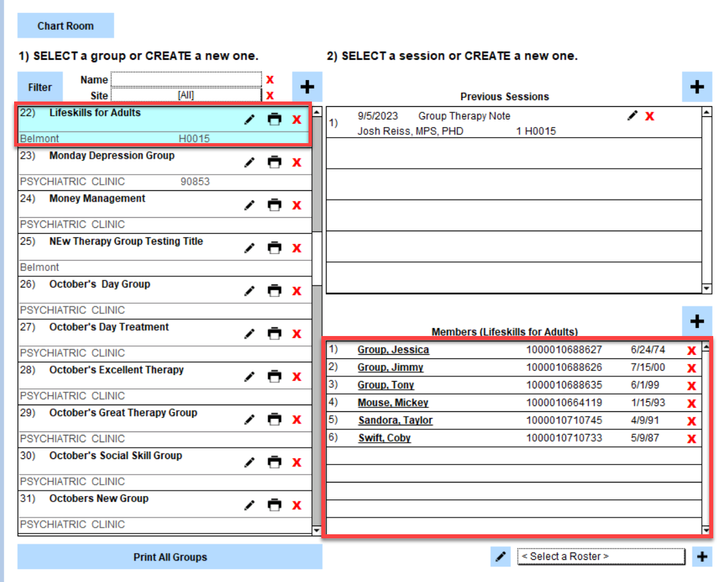Remove Mouse, Mickey from members
728x582 pixels.
[x=691, y=403]
